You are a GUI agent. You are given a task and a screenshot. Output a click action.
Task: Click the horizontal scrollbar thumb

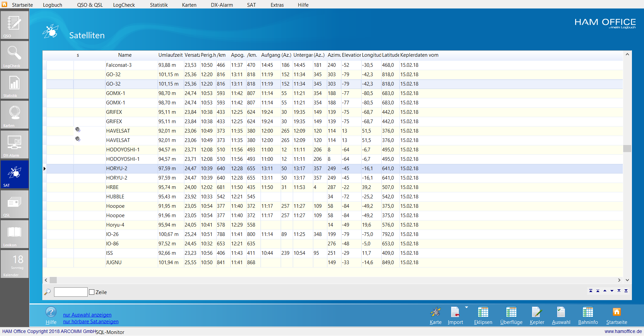coord(53,280)
